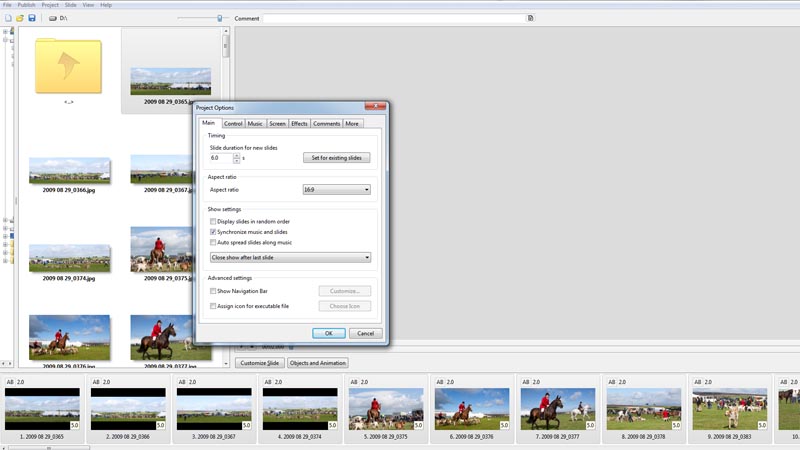Uncheck Synchronize music and slides
The height and width of the screenshot is (450, 800).
click(x=213, y=232)
